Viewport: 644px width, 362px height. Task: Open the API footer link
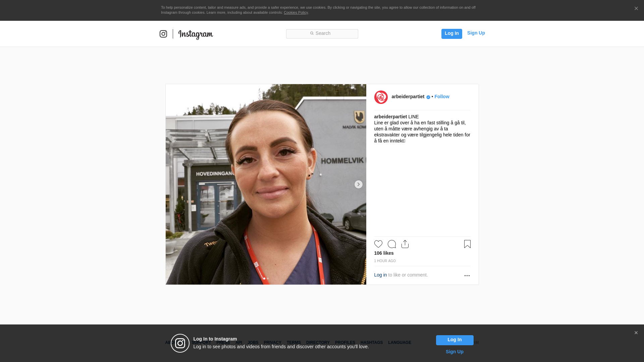239,343
